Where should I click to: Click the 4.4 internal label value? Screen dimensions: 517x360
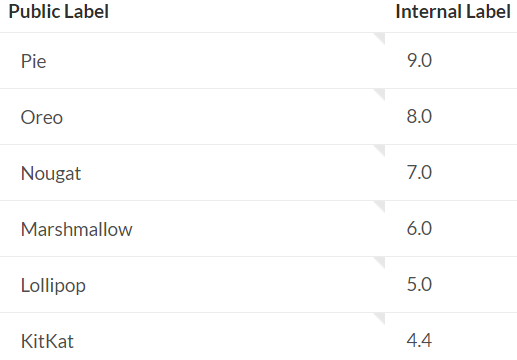pyautogui.click(x=419, y=341)
